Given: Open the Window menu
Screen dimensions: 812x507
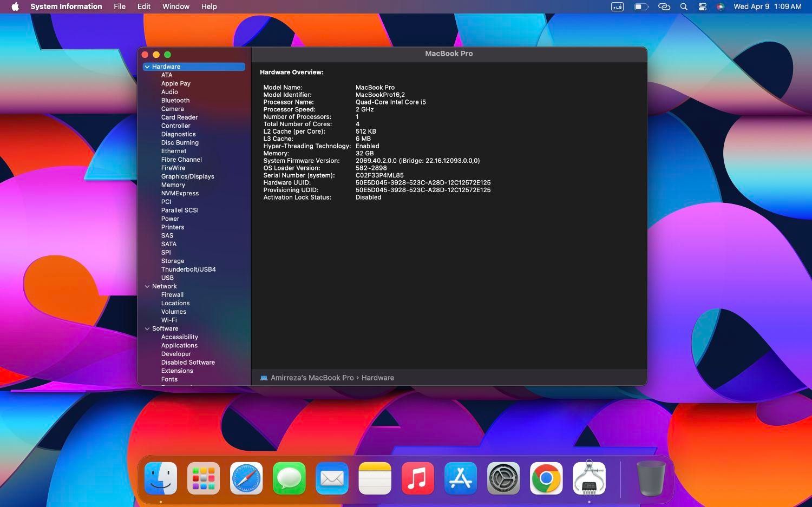Looking at the screenshot, I should (176, 6).
